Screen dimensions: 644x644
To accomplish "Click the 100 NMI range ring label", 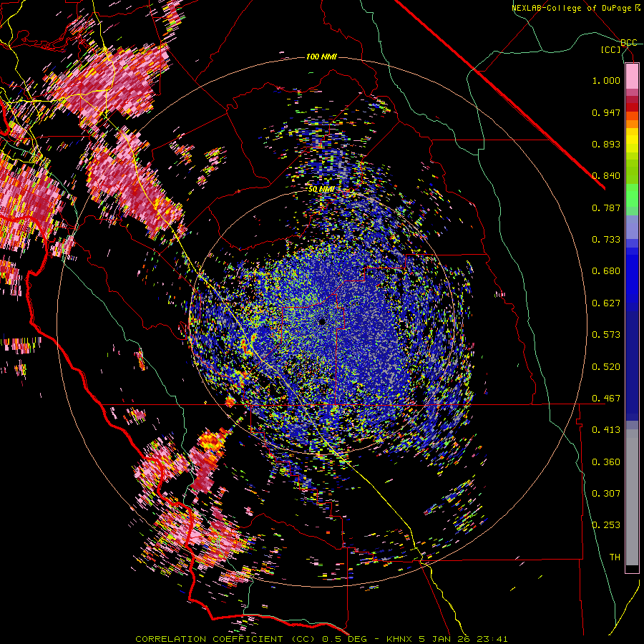I will (x=321, y=57).
